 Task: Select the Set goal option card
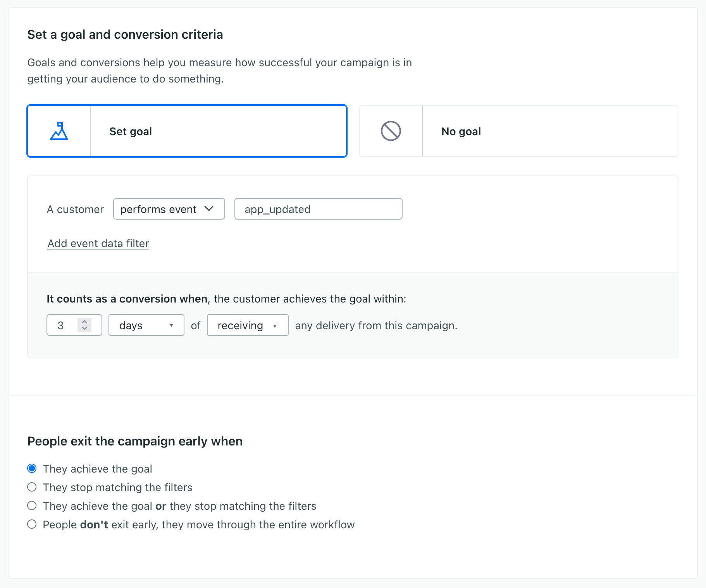187,131
